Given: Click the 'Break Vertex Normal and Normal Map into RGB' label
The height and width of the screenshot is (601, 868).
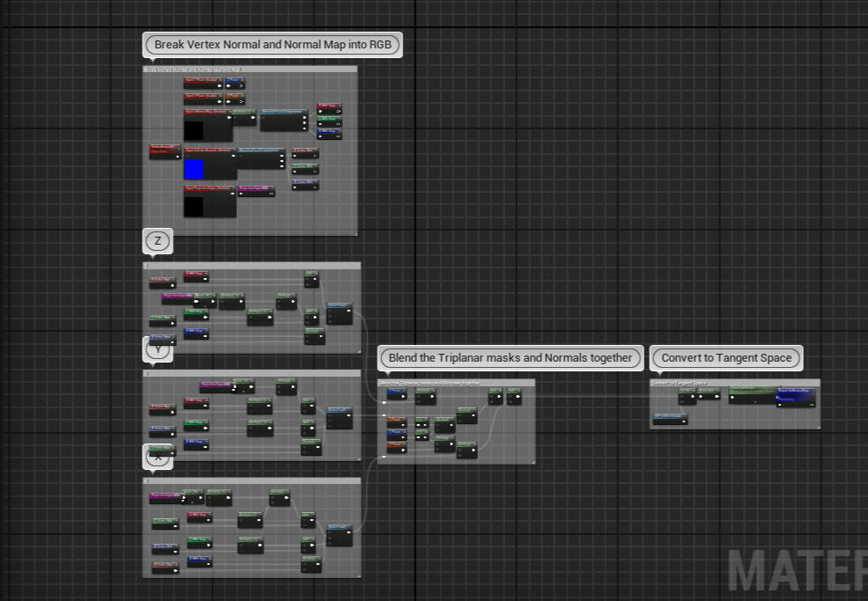Looking at the screenshot, I should [272, 45].
